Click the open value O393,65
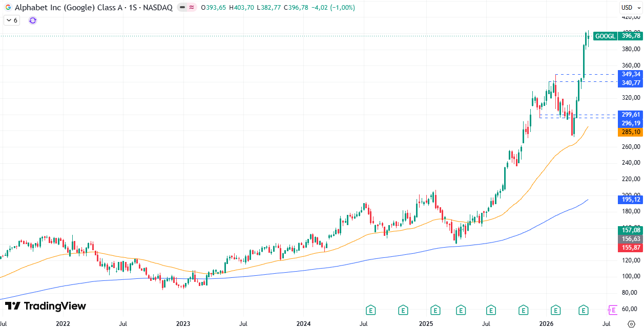The height and width of the screenshot is (330, 644). coord(215,8)
